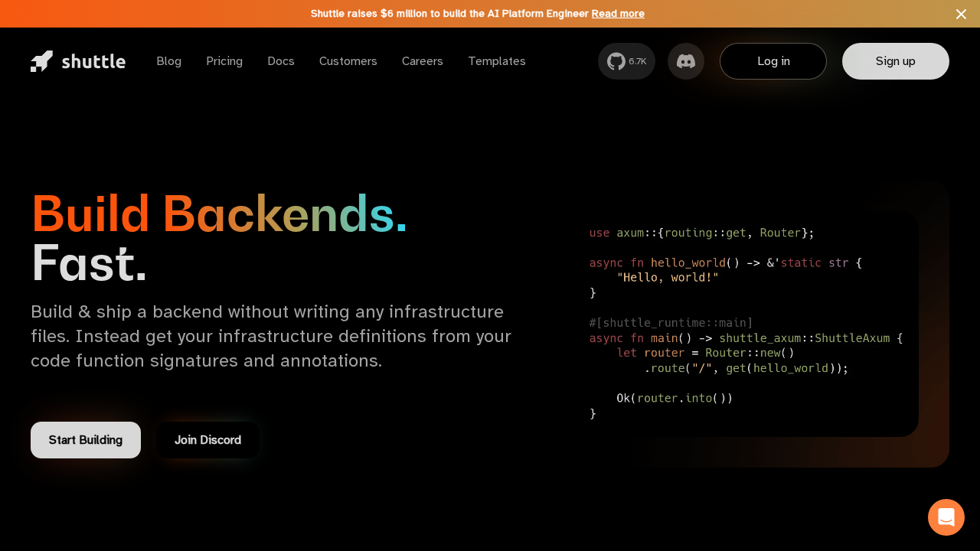Click the Build Backends headline
The height and width of the screenshot is (551, 980).
coord(219,214)
